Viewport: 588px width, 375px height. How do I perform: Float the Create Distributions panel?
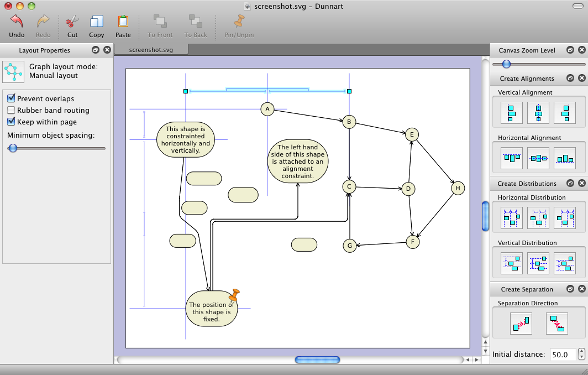(x=570, y=184)
